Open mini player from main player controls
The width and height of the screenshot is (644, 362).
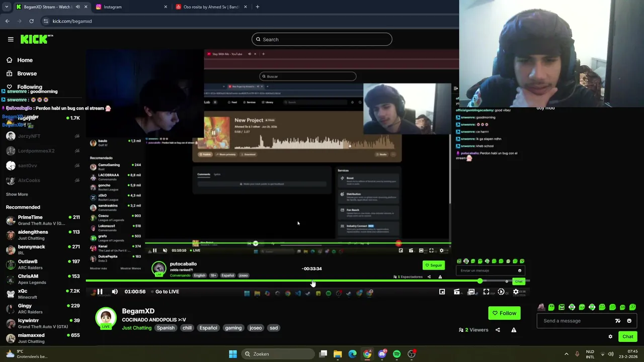pyautogui.click(x=442, y=292)
